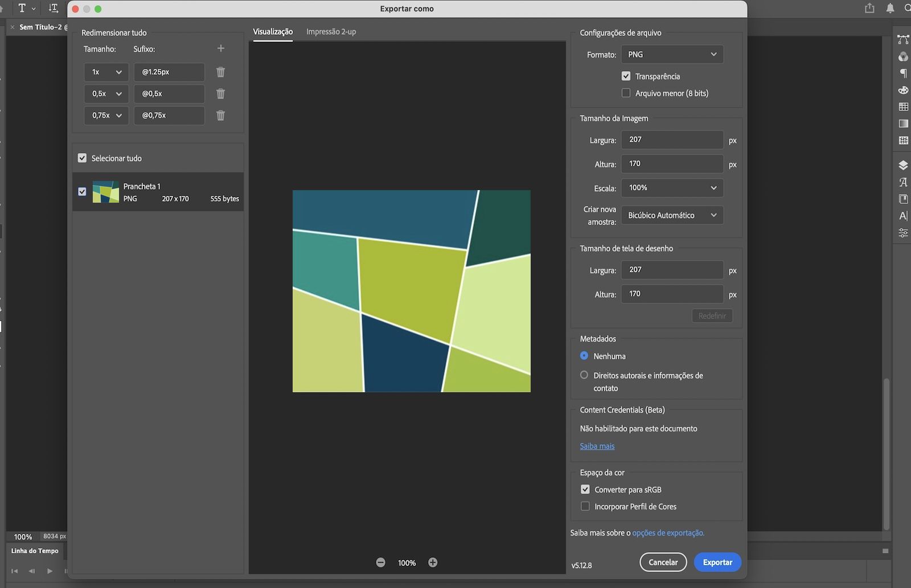Open the Bicúbico Automático resample dropdown
Image resolution: width=911 pixels, height=588 pixels.
[x=672, y=215]
